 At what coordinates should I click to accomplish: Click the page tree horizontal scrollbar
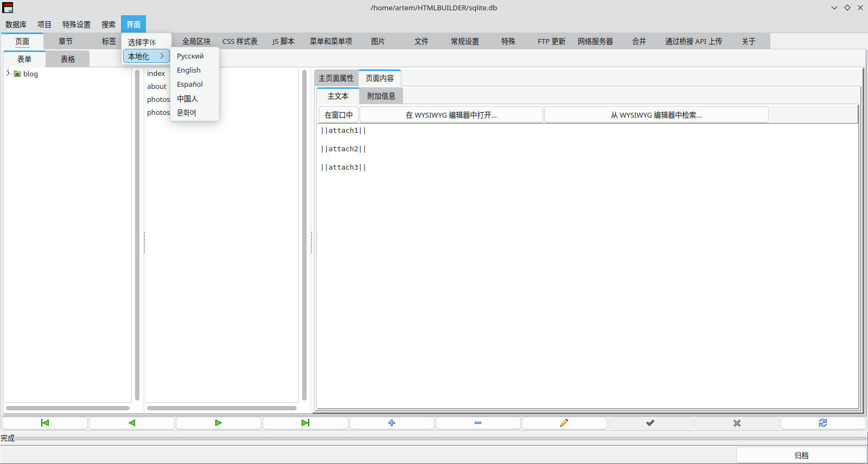tap(68, 408)
